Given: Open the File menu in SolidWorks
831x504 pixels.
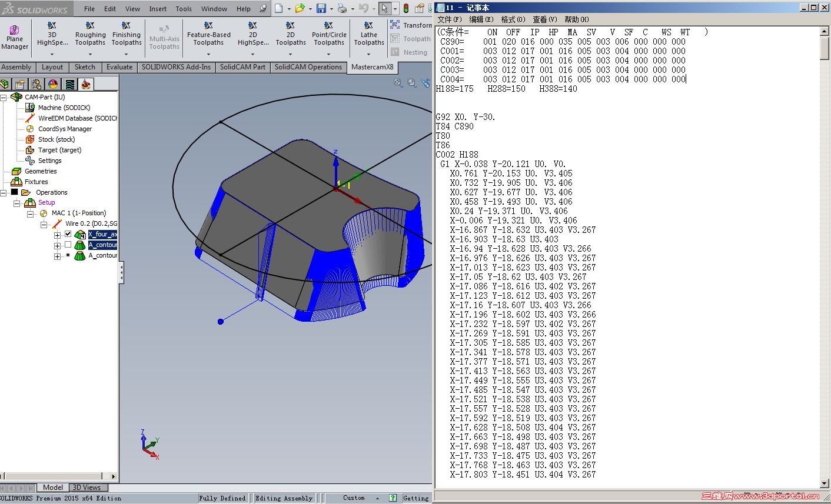Looking at the screenshot, I should [x=89, y=9].
